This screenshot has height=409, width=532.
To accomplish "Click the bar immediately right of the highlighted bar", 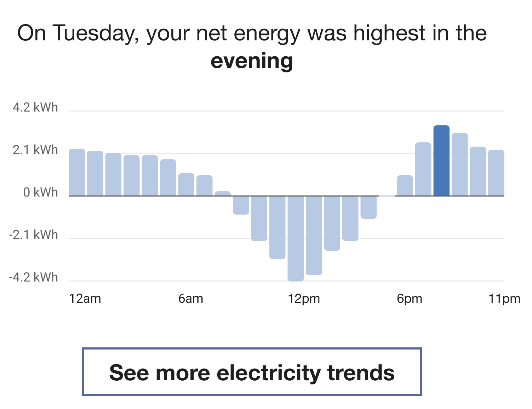I will click(459, 163).
